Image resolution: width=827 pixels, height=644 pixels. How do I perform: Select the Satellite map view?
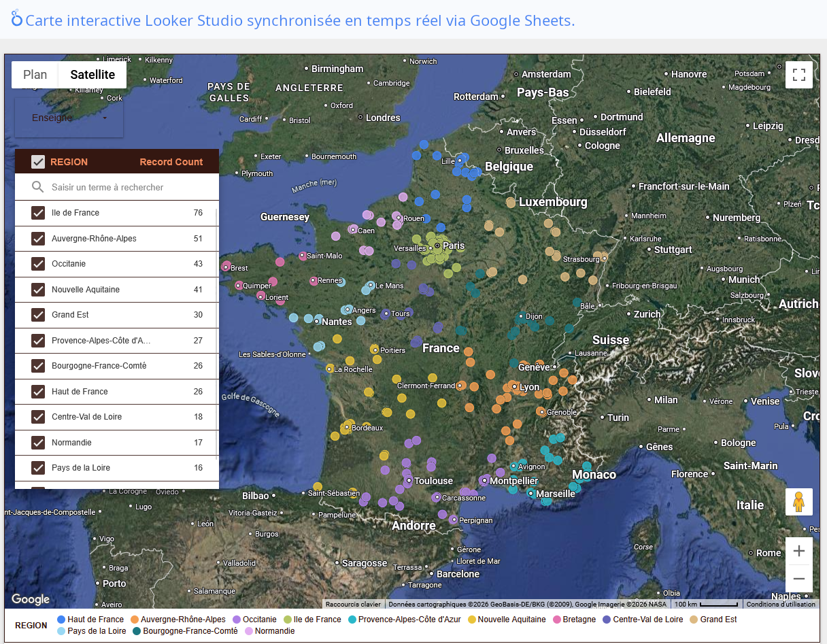click(x=92, y=75)
